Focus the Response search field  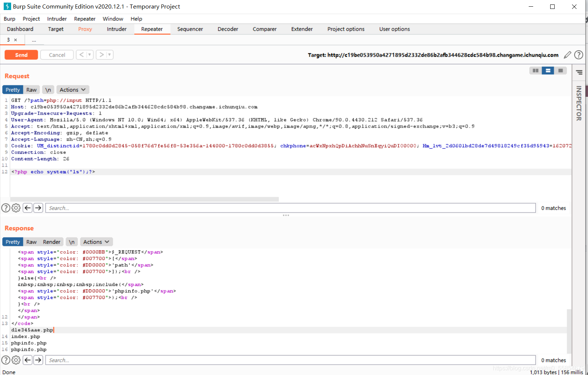coord(290,360)
